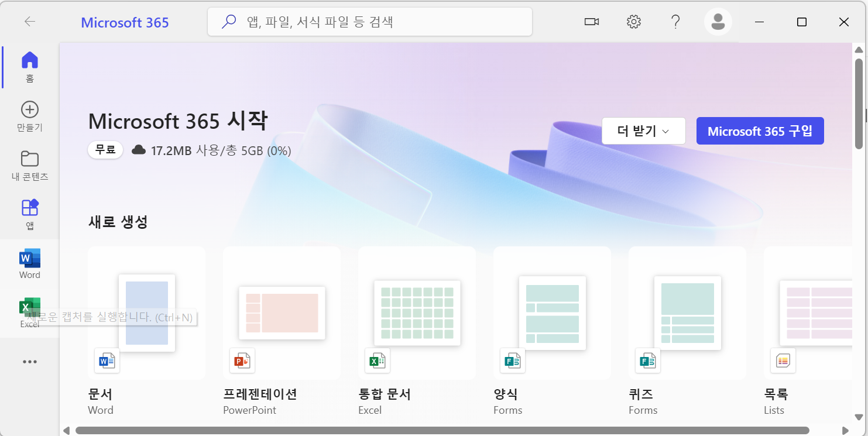Viewport: 868px width, 436px height.
Task: Click the 문서 label
Action: click(x=100, y=394)
